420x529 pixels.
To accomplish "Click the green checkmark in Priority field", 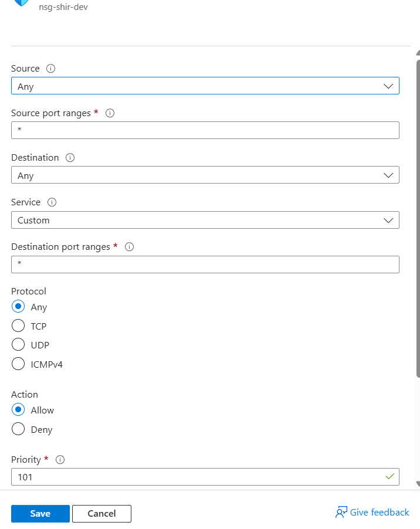I will 390,476.
